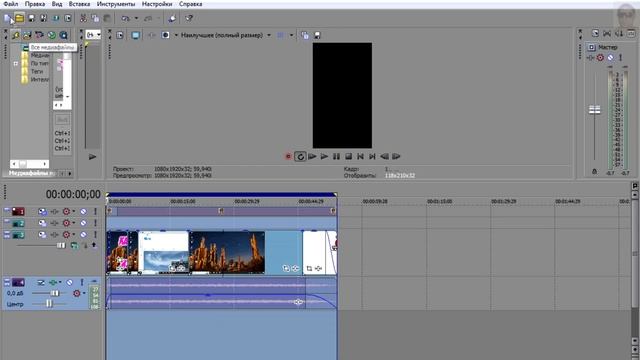The width and height of the screenshot is (640, 360).
Task: Open the overlays grid dropdown arrow
Action: point(291,35)
